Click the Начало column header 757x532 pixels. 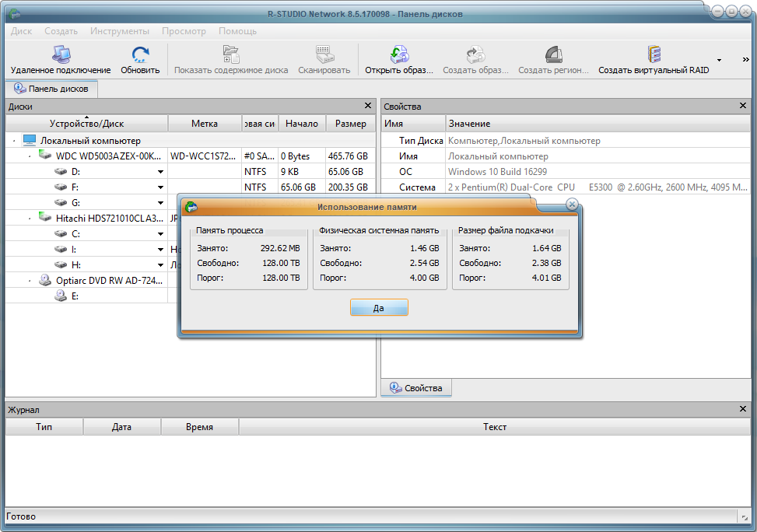point(302,124)
